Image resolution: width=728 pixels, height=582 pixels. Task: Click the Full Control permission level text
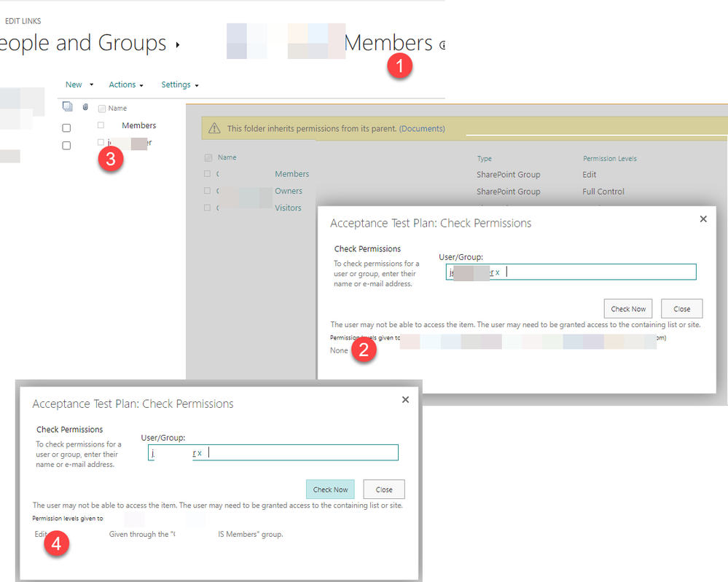(603, 192)
